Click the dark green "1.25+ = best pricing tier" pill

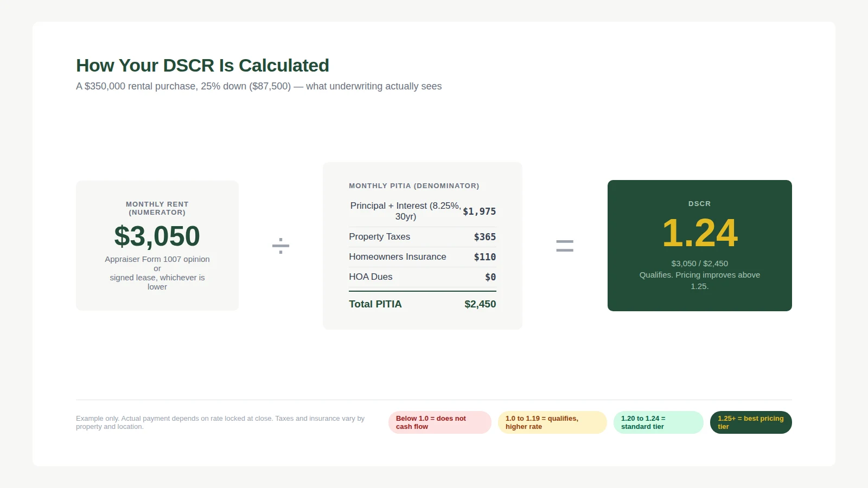point(751,422)
